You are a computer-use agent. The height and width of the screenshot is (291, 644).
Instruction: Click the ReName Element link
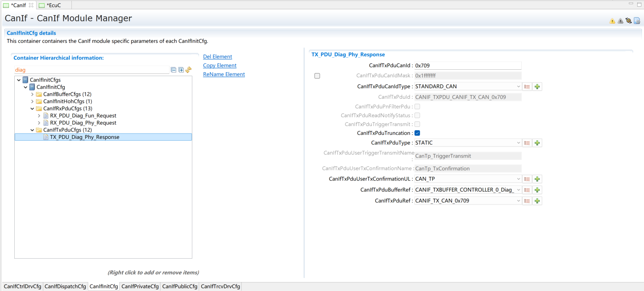[x=223, y=74]
